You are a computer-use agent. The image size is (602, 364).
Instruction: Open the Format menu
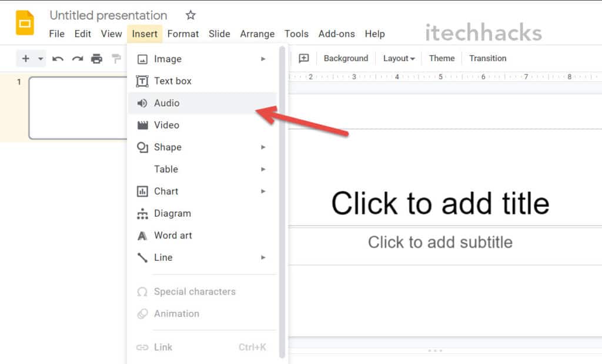click(183, 33)
